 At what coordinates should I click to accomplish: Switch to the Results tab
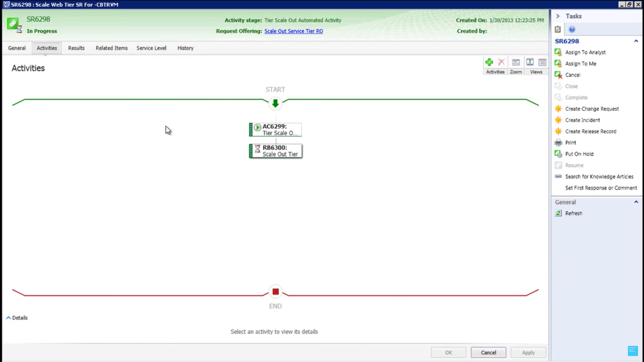point(76,48)
